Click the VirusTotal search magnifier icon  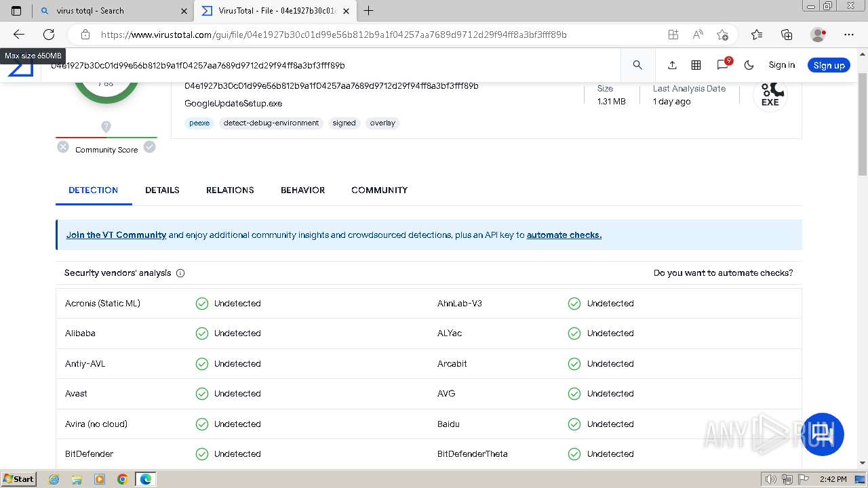pos(637,65)
